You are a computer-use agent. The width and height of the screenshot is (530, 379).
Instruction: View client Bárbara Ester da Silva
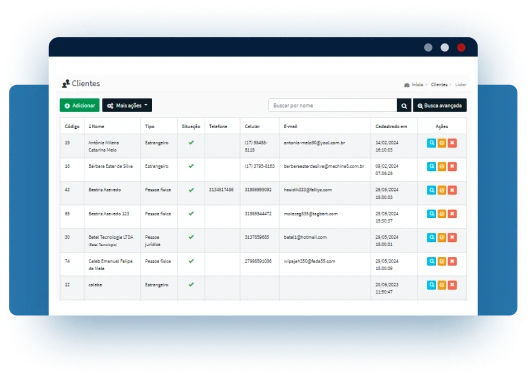[x=431, y=166]
